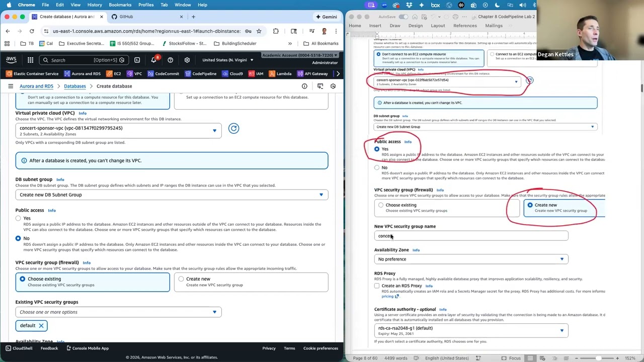Viewport: 644px width, 362px height.
Task: Bookmark this page with the star icon
Action: point(259,31)
